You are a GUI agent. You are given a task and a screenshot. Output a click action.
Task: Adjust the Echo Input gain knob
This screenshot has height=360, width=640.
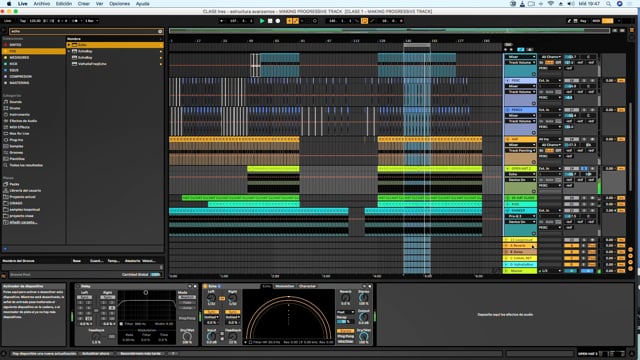pos(211,336)
